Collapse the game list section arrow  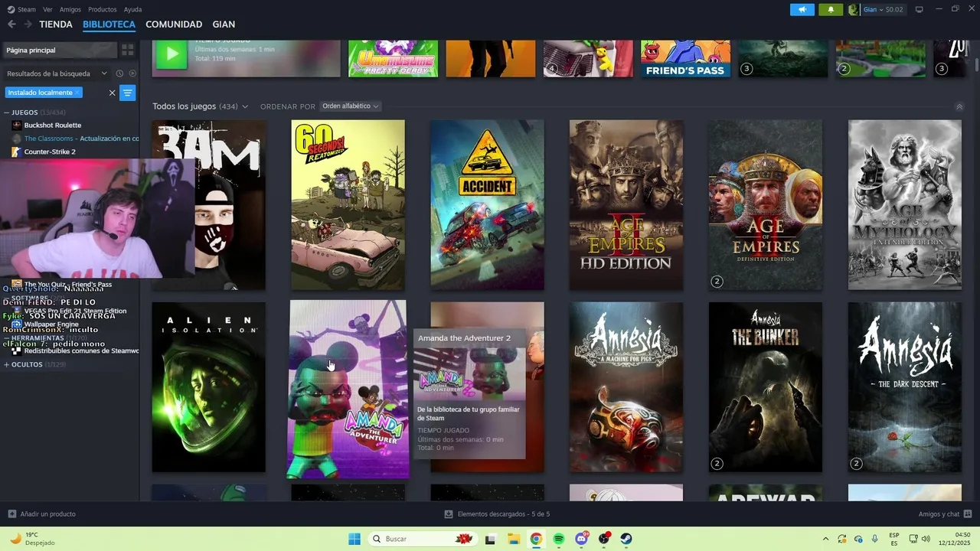[x=959, y=106]
